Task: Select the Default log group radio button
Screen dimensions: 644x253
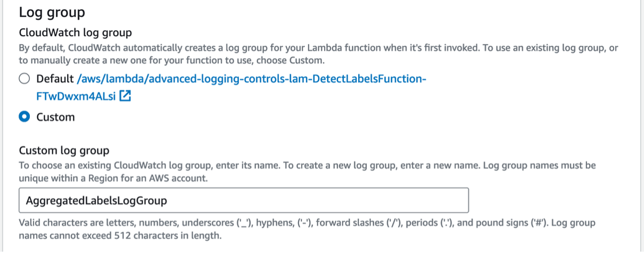Action: click(x=24, y=79)
